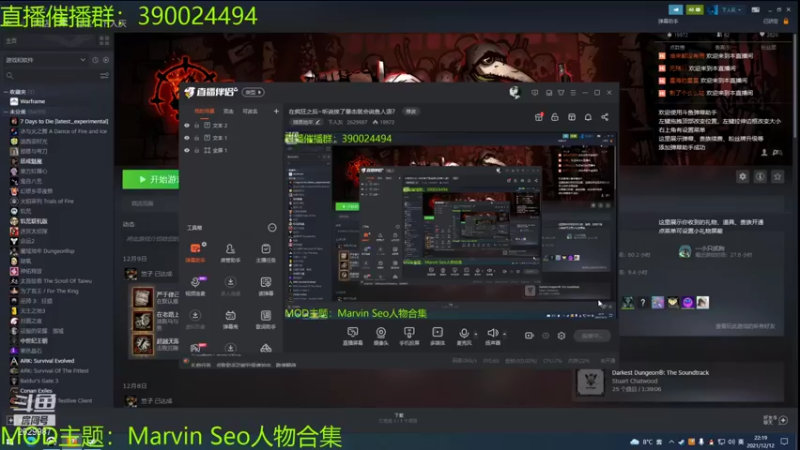Open settings gear in streaming bottom bar
800x450 pixels.
561,335
